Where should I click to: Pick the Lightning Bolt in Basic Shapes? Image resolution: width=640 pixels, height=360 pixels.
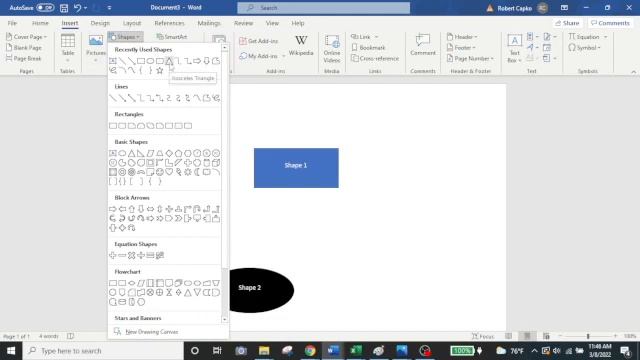[178, 172]
